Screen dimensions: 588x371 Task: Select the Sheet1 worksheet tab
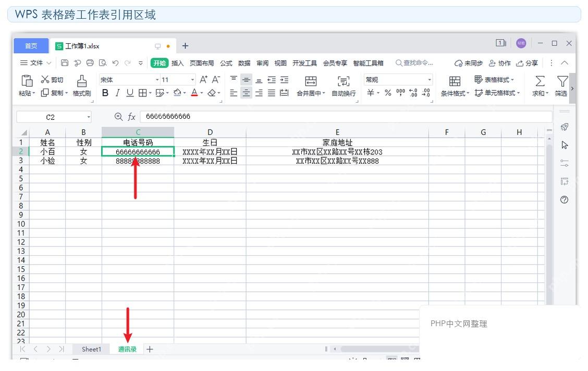(x=92, y=349)
